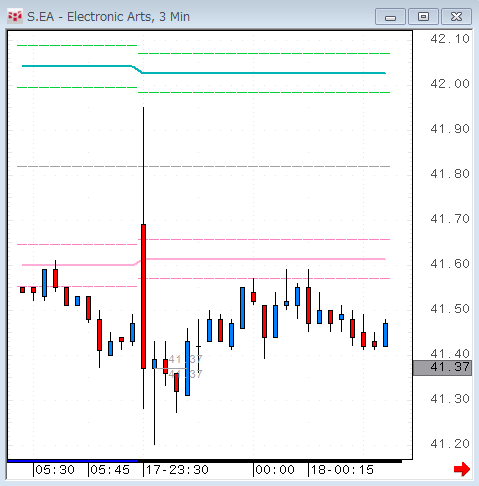Click the 41.20 price scale label
Screen dimensions: 479x486
(x=450, y=444)
